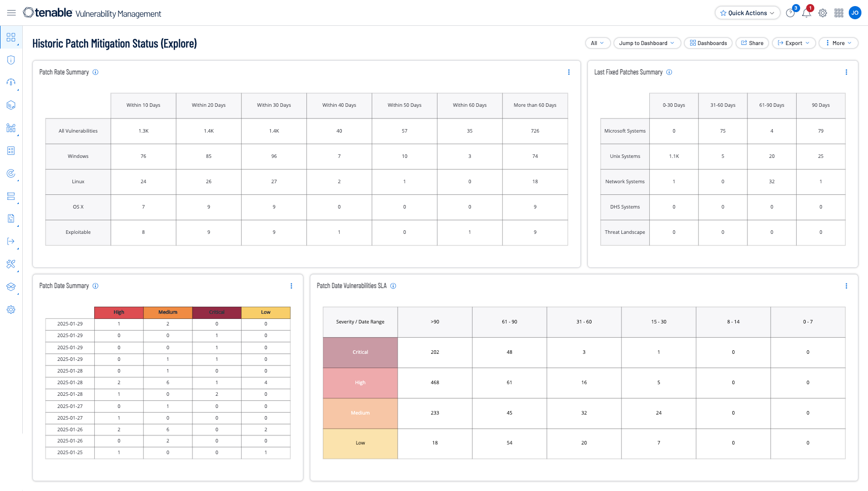Click the Share button
The width and height of the screenshot is (868, 491).
coord(752,43)
